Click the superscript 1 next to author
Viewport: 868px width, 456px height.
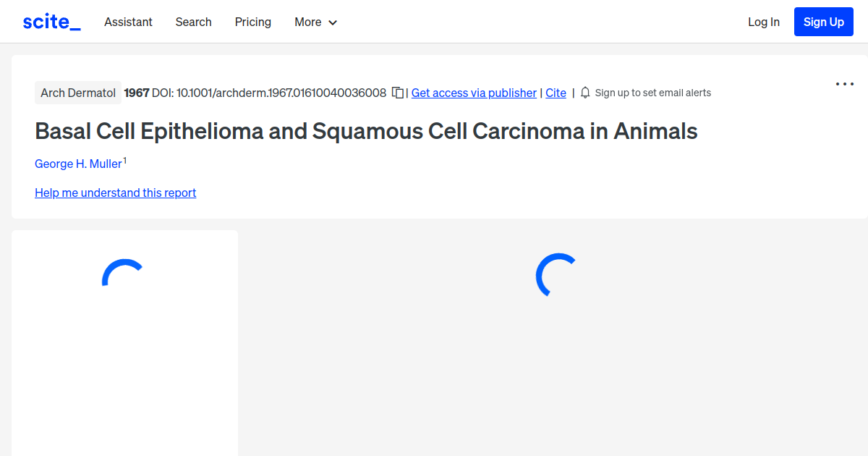coord(125,159)
